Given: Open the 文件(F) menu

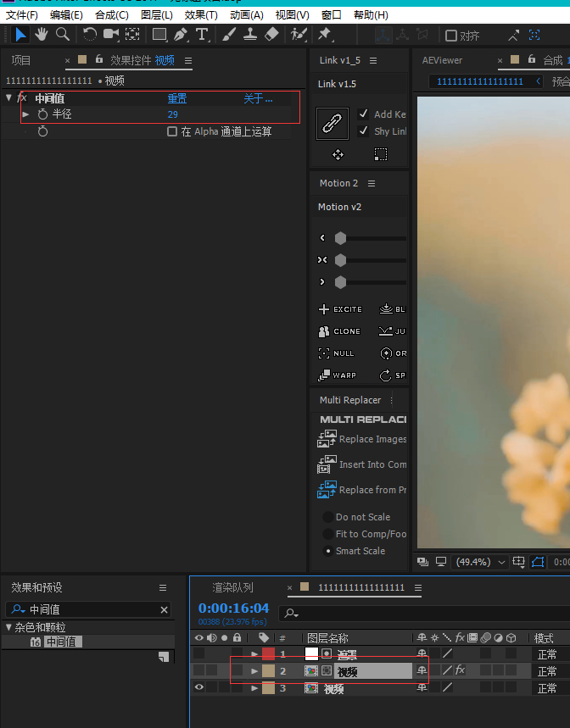Looking at the screenshot, I should pyautogui.click(x=22, y=15).
